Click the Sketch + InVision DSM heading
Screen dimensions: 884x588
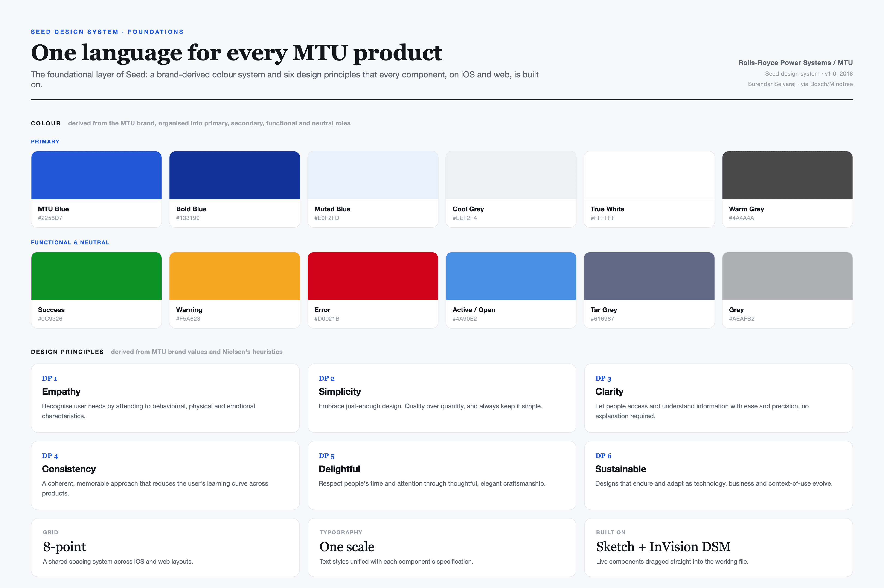(663, 547)
